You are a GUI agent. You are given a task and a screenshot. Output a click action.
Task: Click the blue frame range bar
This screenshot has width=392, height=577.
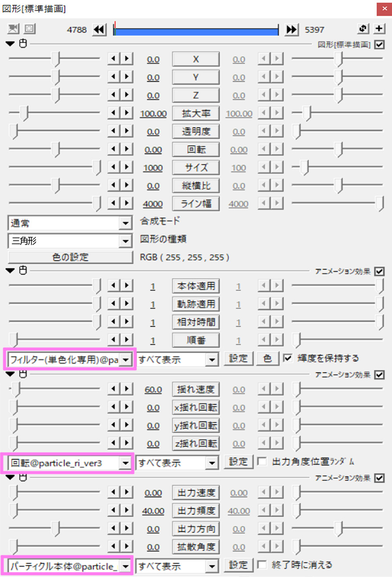point(196,31)
